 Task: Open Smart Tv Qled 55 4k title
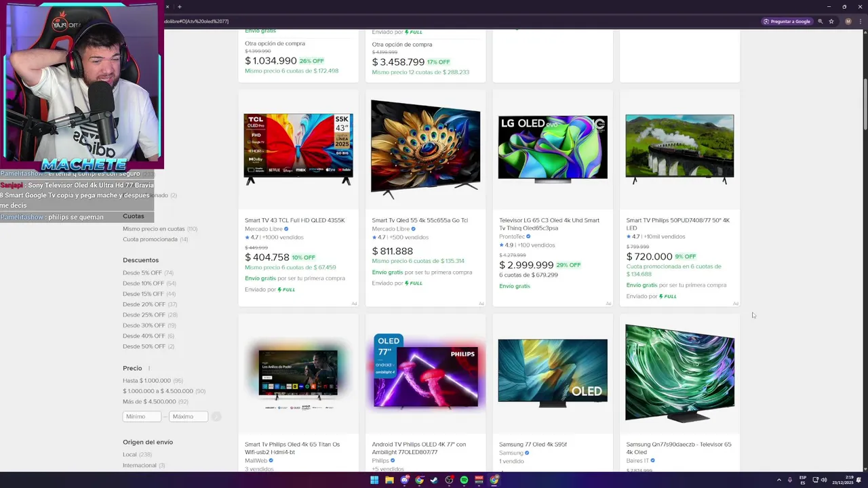pyautogui.click(x=420, y=220)
